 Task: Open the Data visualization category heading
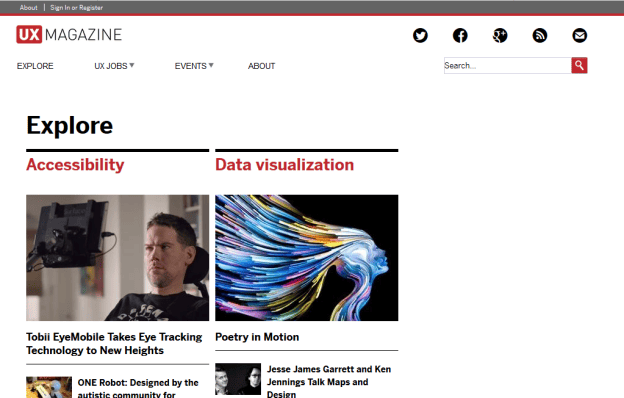pos(285,165)
